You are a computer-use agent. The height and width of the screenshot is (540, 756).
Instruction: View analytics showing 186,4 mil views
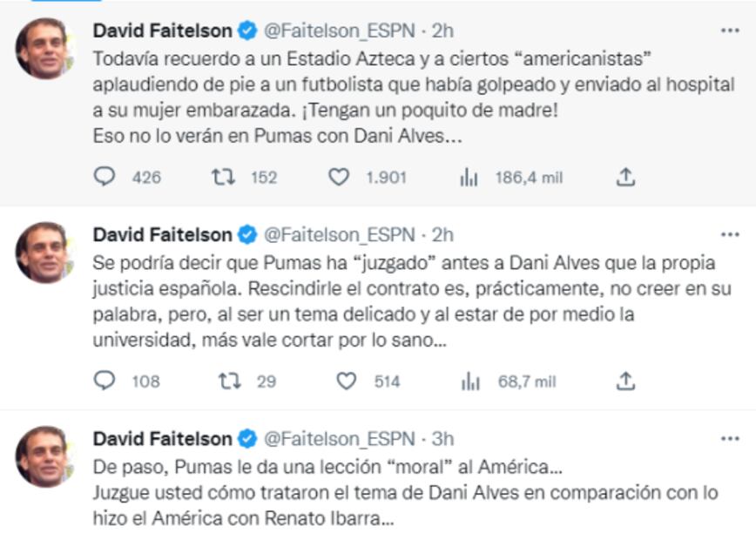click(x=470, y=178)
